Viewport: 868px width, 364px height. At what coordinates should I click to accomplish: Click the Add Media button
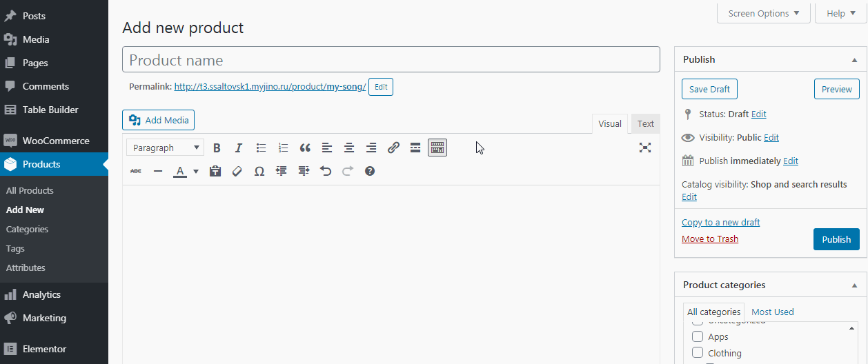click(159, 120)
